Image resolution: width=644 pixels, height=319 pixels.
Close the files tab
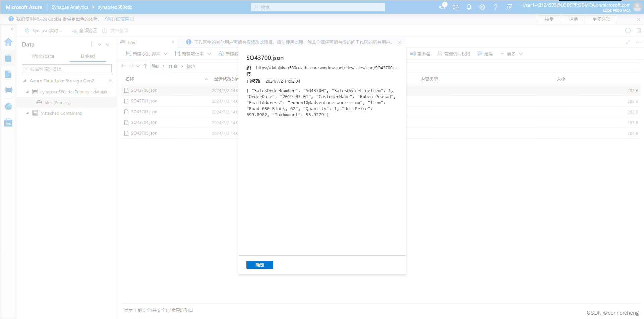(173, 42)
